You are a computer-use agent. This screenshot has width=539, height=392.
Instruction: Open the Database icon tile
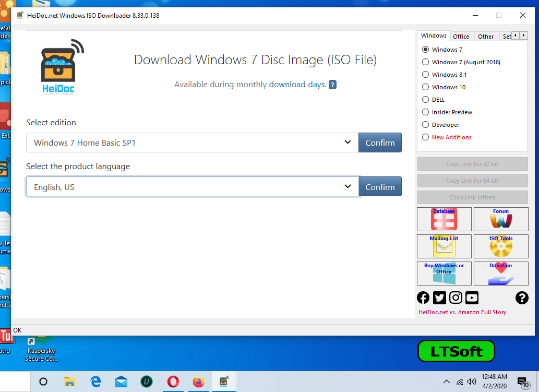[444, 219]
